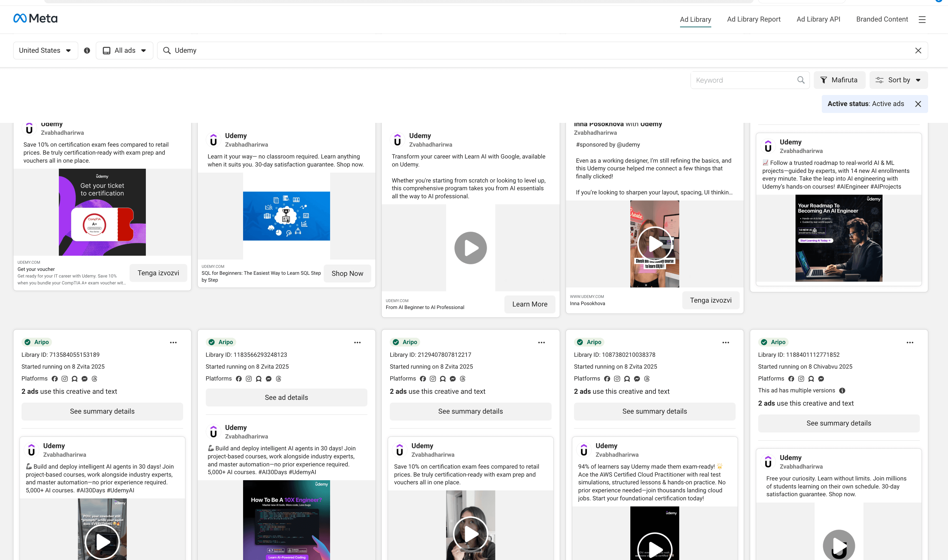
Task: Open the hamburger menu in the header
Action: (x=922, y=19)
